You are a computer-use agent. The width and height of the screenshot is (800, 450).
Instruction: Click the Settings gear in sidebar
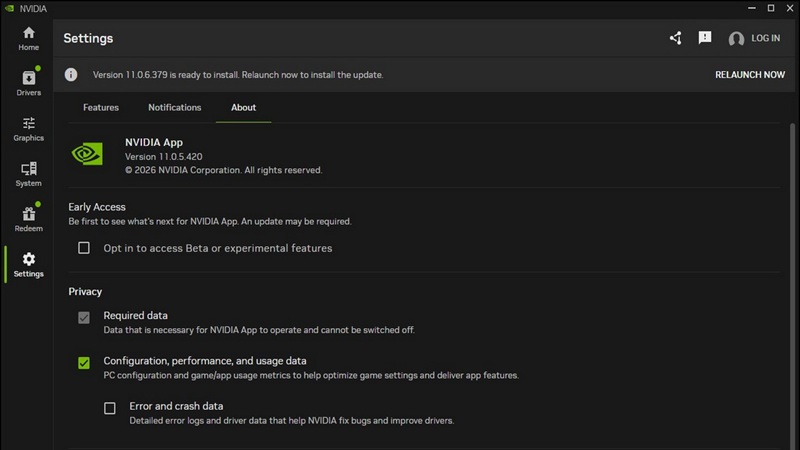point(28,264)
